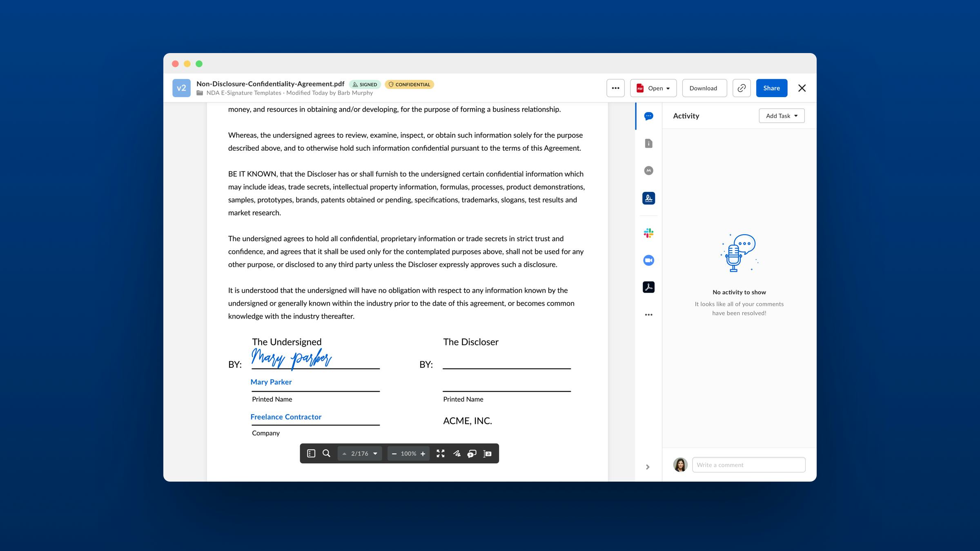
Task: Click the Zoom integration icon
Action: [648, 260]
